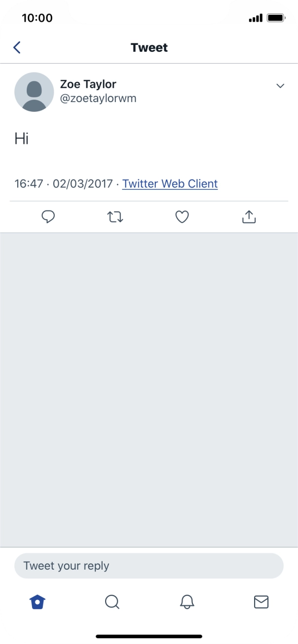This screenshot has width=298, height=644.
Task: Switch to the Search tab
Action: [112, 602]
